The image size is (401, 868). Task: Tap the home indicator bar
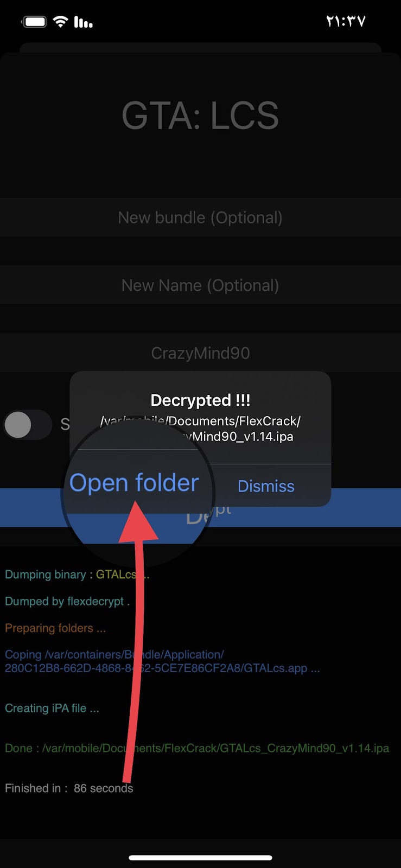point(200,858)
